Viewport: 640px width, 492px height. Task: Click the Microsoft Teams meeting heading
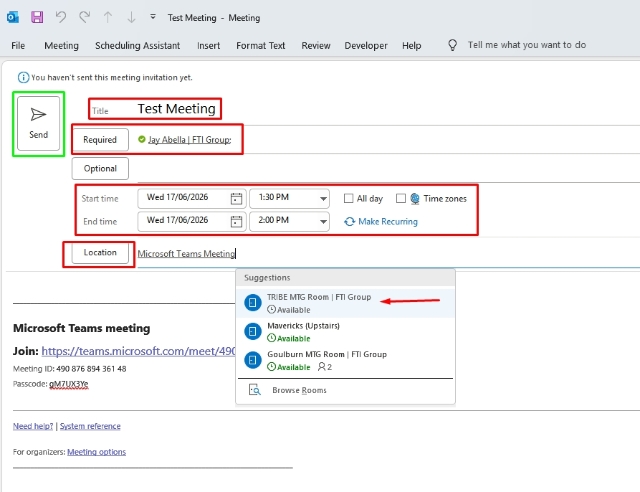[x=82, y=328]
